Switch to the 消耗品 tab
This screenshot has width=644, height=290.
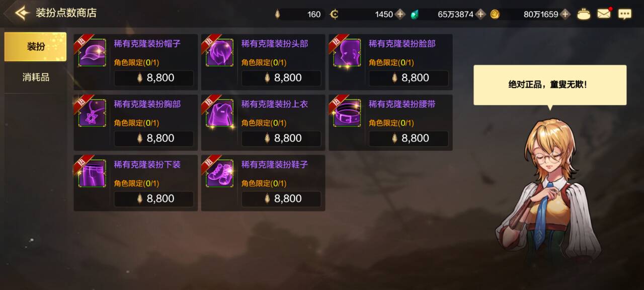pos(35,78)
